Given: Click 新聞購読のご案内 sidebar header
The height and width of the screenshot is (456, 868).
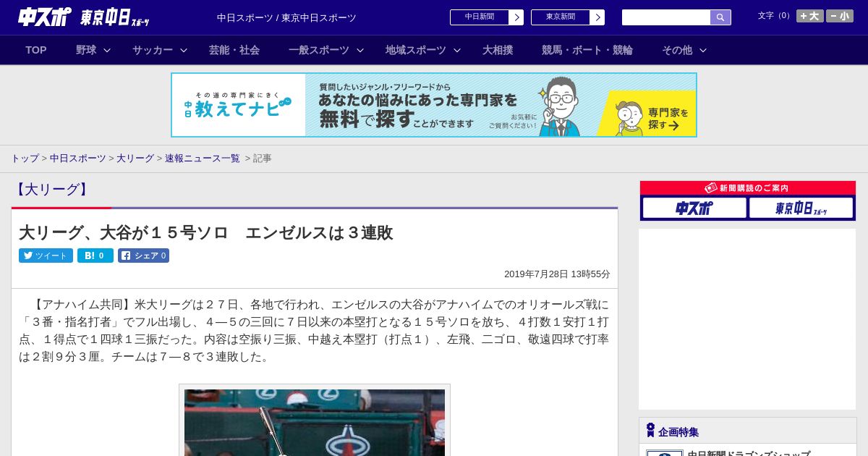Looking at the screenshot, I should click(x=748, y=188).
